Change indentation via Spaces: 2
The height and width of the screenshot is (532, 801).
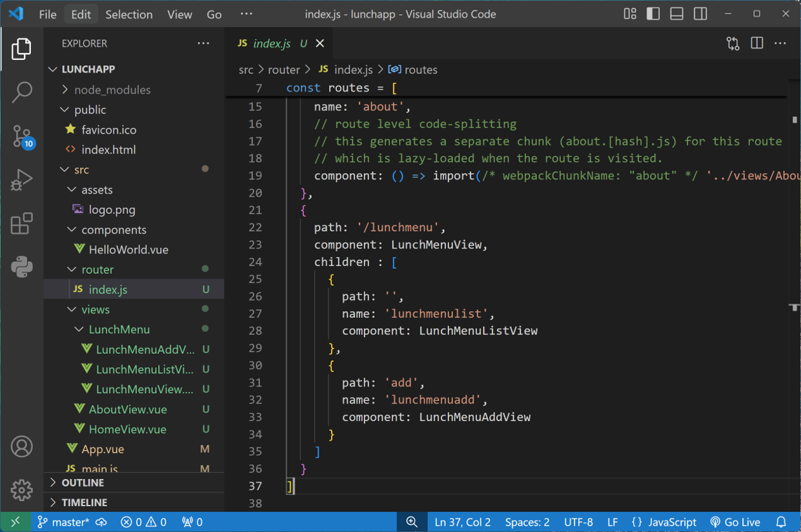coord(527,522)
